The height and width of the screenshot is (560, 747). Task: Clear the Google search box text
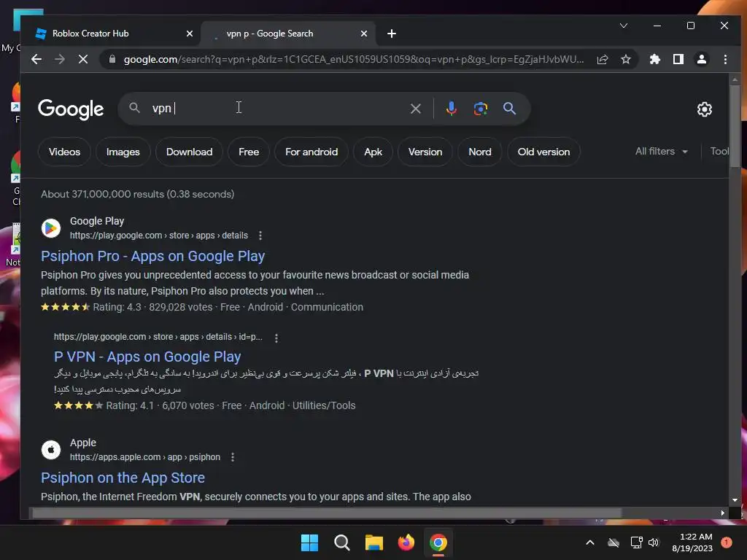point(415,109)
